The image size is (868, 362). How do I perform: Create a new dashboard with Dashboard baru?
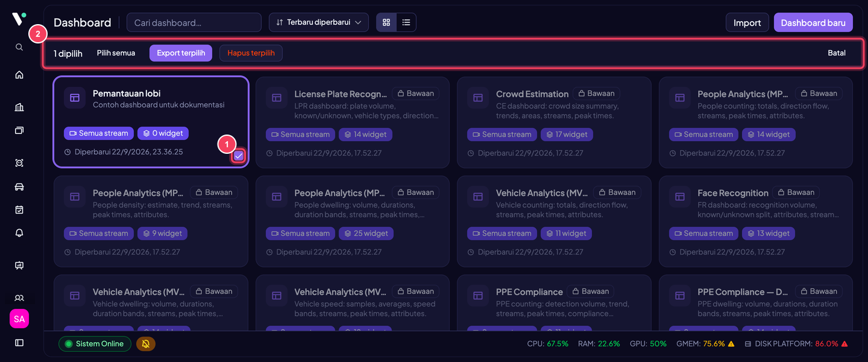click(813, 22)
